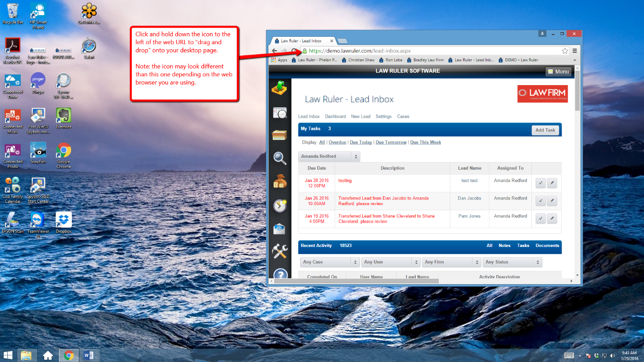Bookmark this page with the star icon
Image resolution: width=644 pixels, height=362 pixels.
pyautogui.click(x=565, y=51)
